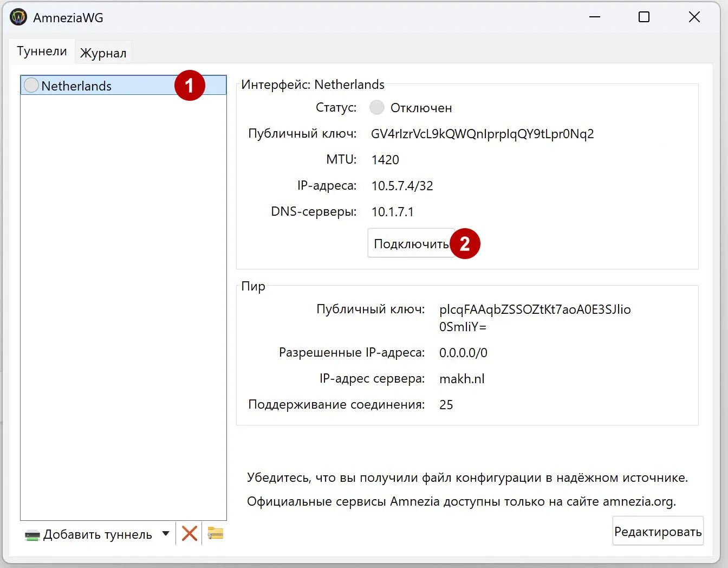Expand the Добавить туннель dropdown arrow
The image size is (728, 568).
[x=166, y=534]
